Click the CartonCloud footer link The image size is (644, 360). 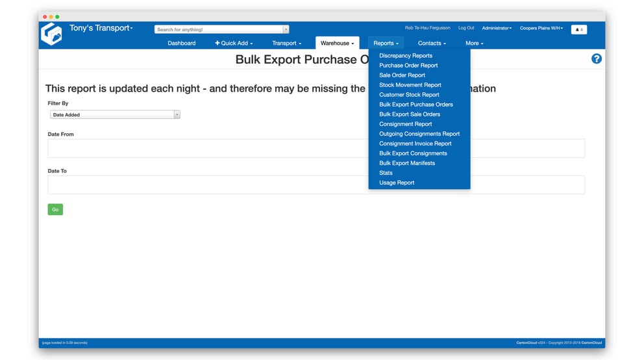coord(591,342)
